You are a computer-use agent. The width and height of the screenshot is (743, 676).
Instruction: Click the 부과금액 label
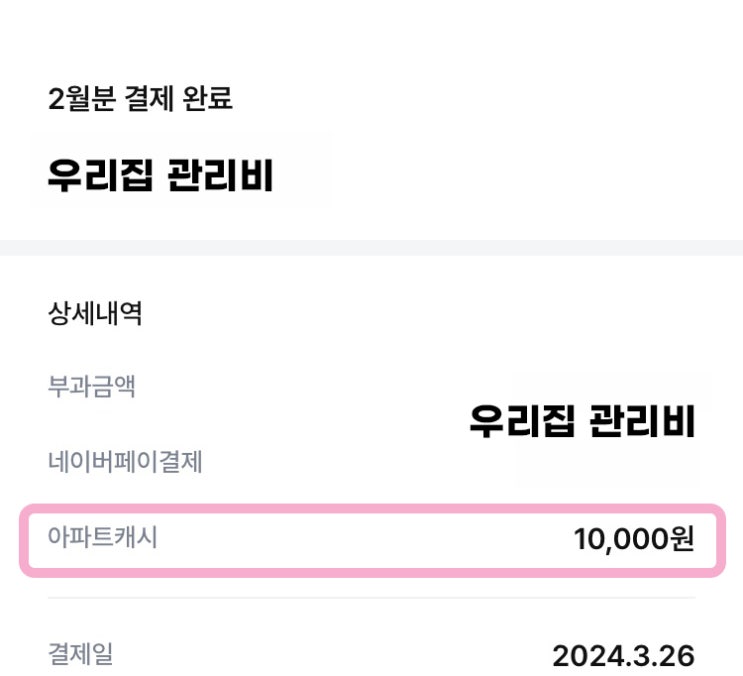92,387
